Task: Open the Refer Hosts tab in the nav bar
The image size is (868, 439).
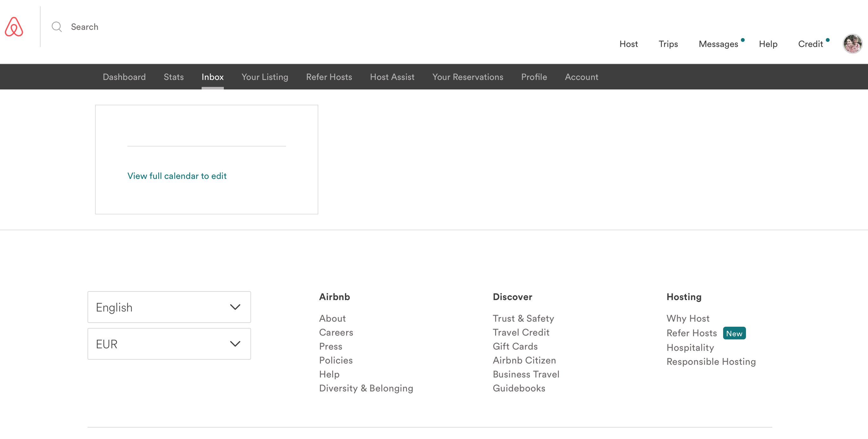Action: pyautogui.click(x=329, y=77)
